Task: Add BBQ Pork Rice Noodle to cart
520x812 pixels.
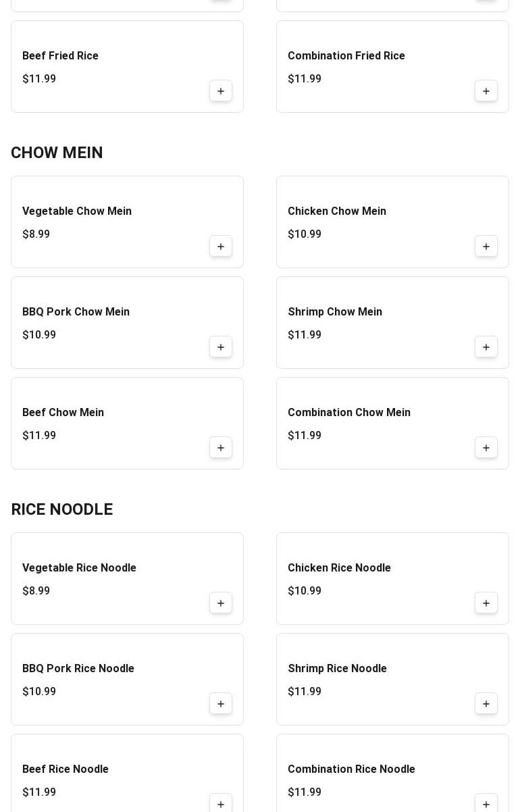Action: tap(221, 704)
